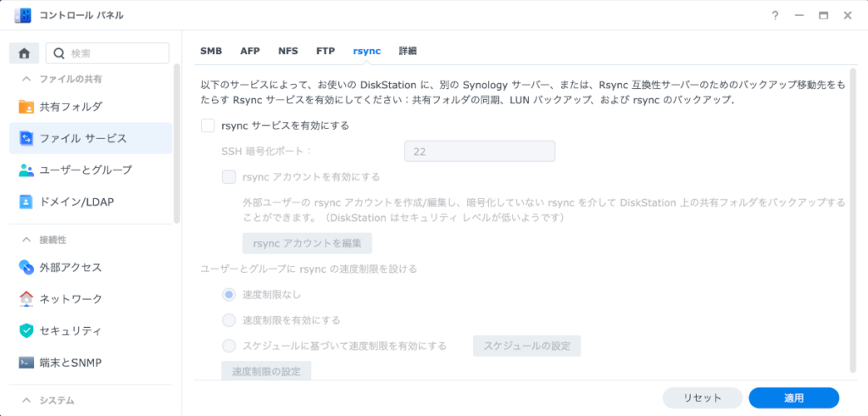Click the Apply (適用) button

coord(793,397)
